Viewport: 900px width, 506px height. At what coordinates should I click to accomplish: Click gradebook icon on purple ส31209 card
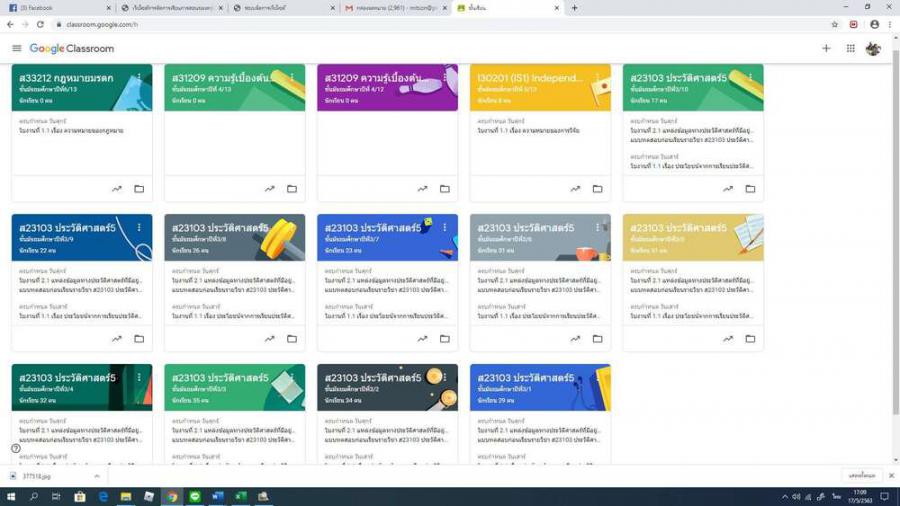coord(422,188)
